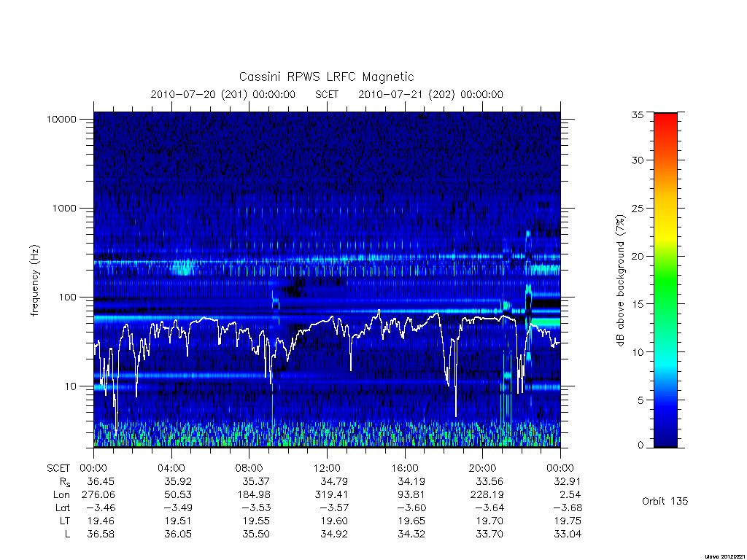Click the 20 colorbar tick label
Screen dimensions: 747x560
coord(637,256)
